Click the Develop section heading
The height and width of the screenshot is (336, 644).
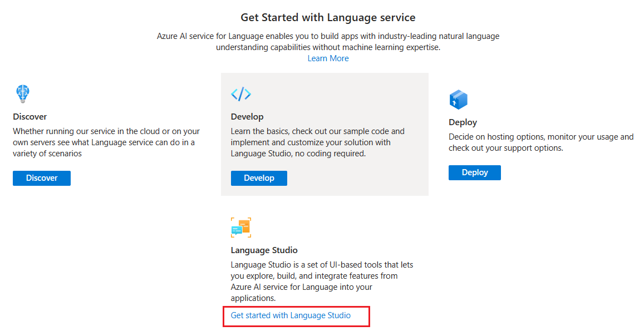click(247, 116)
